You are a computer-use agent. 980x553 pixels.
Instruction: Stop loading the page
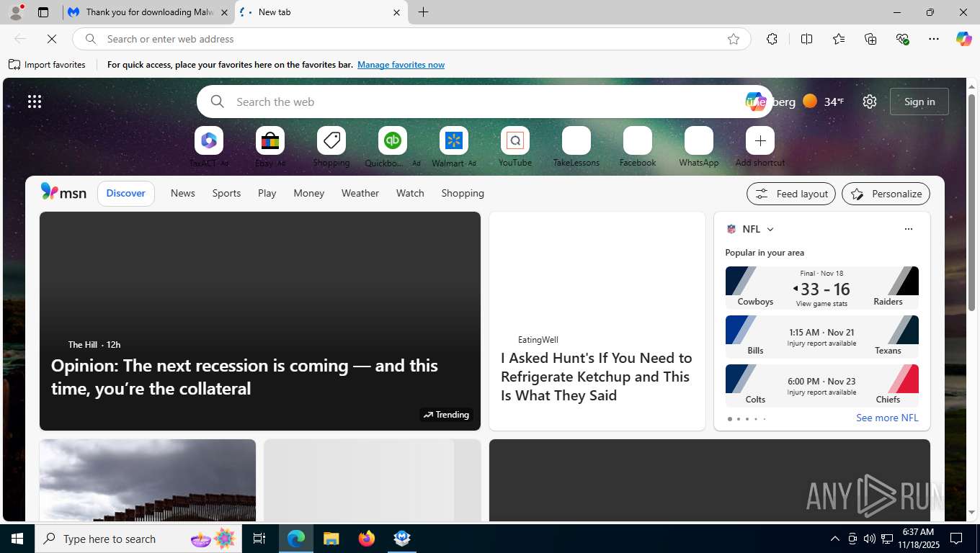click(52, 39)
